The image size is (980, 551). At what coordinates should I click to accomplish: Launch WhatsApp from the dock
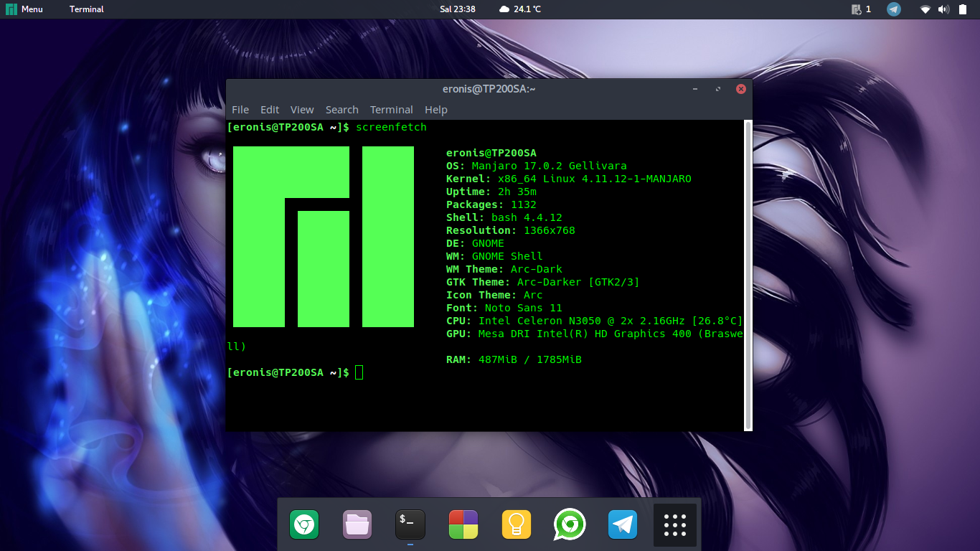coord(570,525)
